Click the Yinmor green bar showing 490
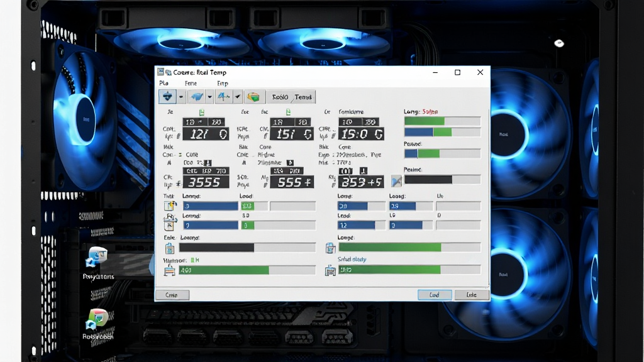 click(247, 270)
